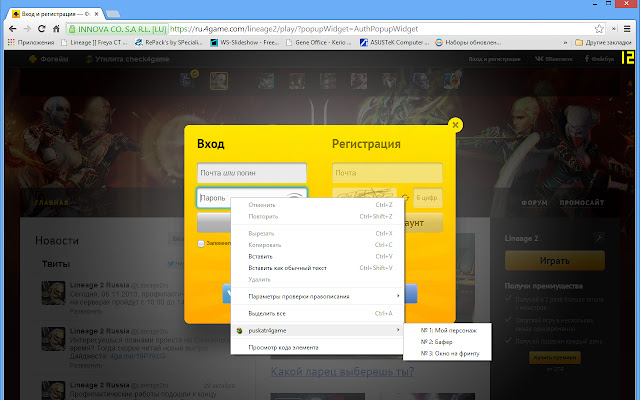
Task: Open the Gene Office - Kerio bookmark
Action: tap(319, 42)
